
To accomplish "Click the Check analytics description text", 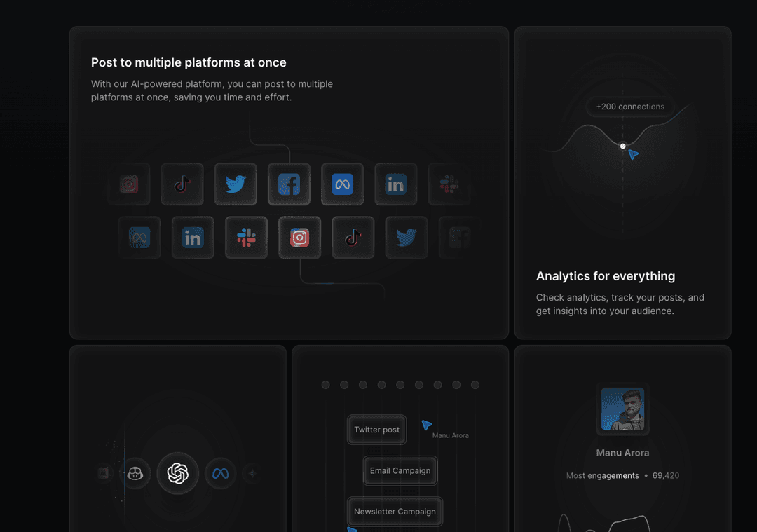I will click(620, 304).
